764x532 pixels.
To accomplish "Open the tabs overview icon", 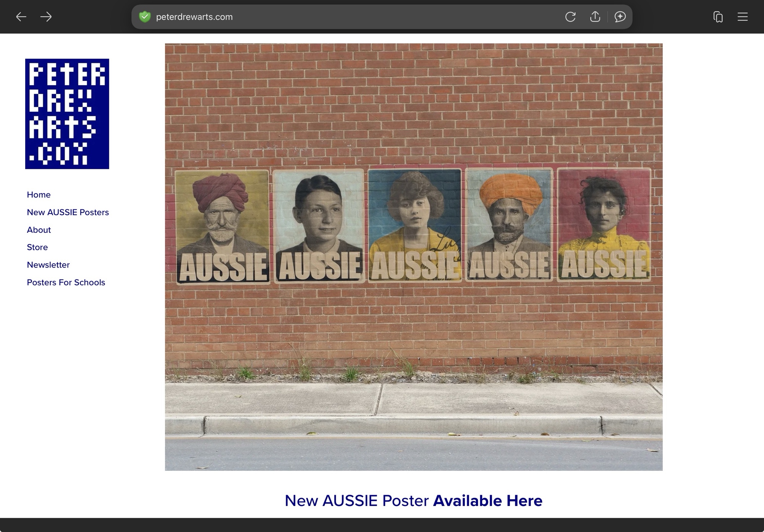I will (718, 17).
